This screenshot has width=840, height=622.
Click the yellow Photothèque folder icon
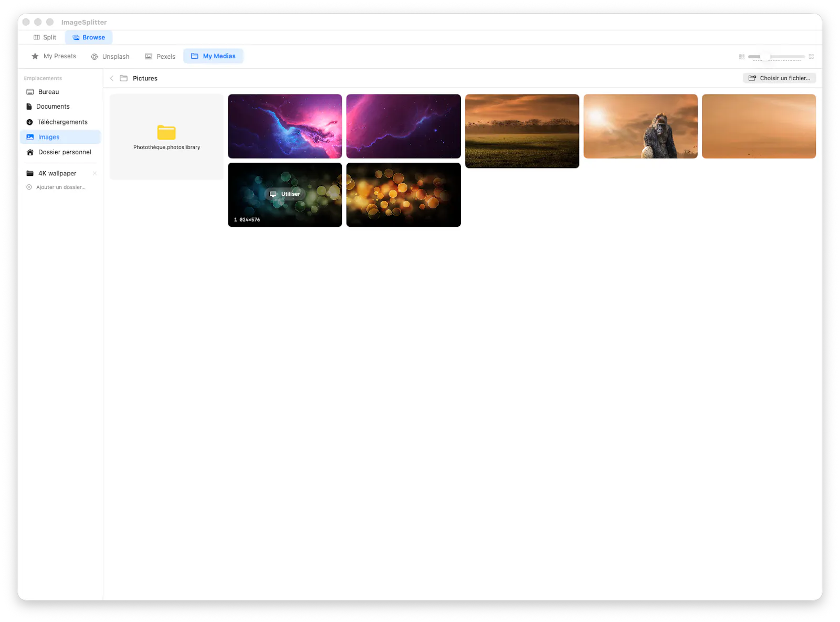point(166,132)
